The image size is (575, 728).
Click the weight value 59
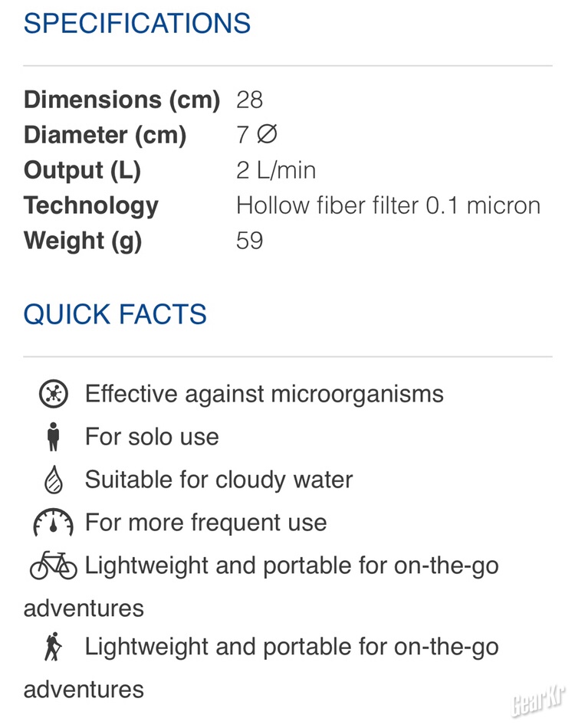pos(250,241)
